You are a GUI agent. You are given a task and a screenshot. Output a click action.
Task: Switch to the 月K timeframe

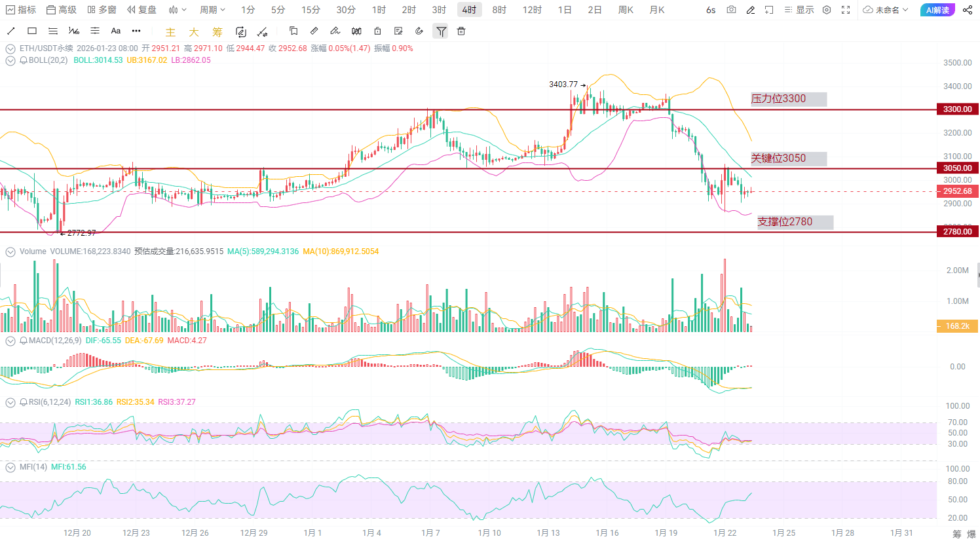tap(657, 10)
